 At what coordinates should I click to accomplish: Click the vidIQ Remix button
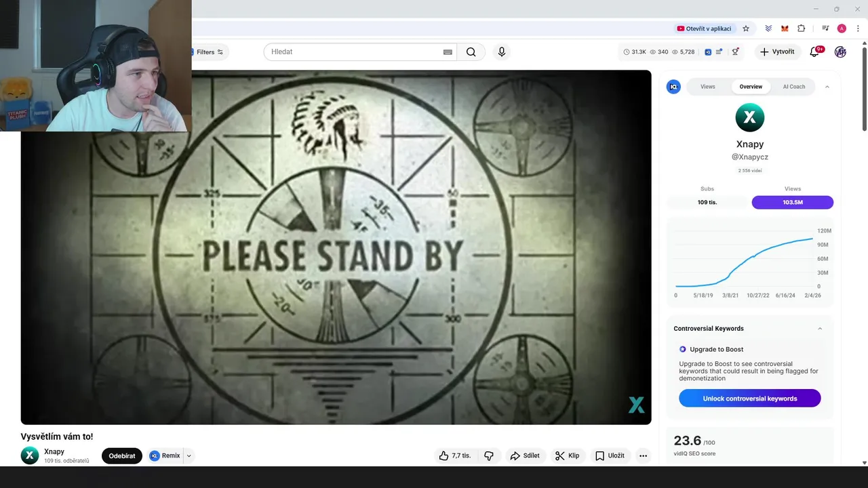(x=165, y=455)
